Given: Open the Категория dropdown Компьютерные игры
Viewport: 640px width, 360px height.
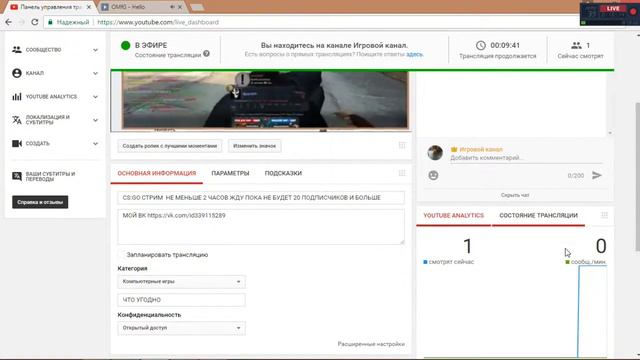Looking at the screenshot, I should 182,282.
